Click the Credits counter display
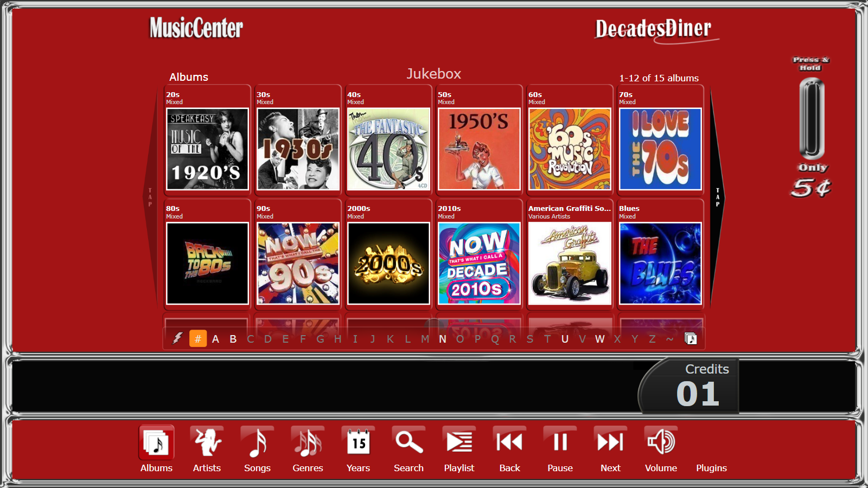868x488 pixels. (x=690, y=386)
